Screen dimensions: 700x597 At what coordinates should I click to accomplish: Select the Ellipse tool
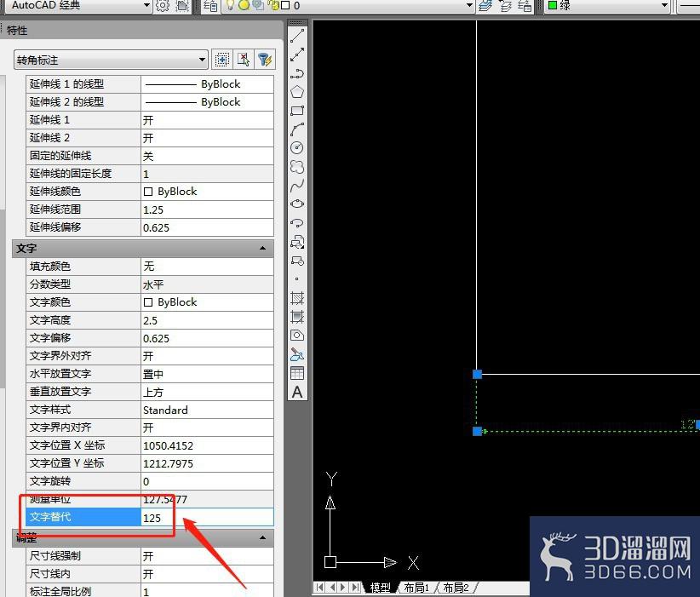pyautogui.click(x=297, y=204)
